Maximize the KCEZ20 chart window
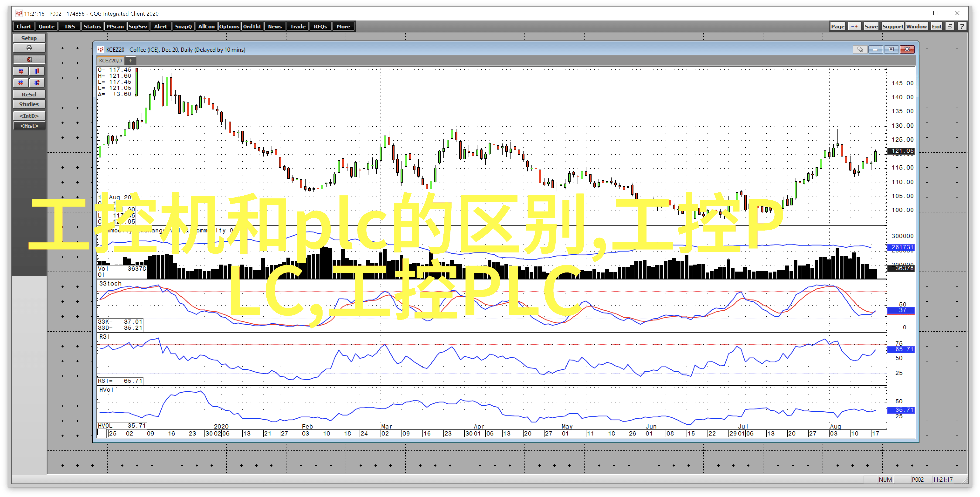The height and width of the screenshot is (497, 980). [x=891, y=49]
